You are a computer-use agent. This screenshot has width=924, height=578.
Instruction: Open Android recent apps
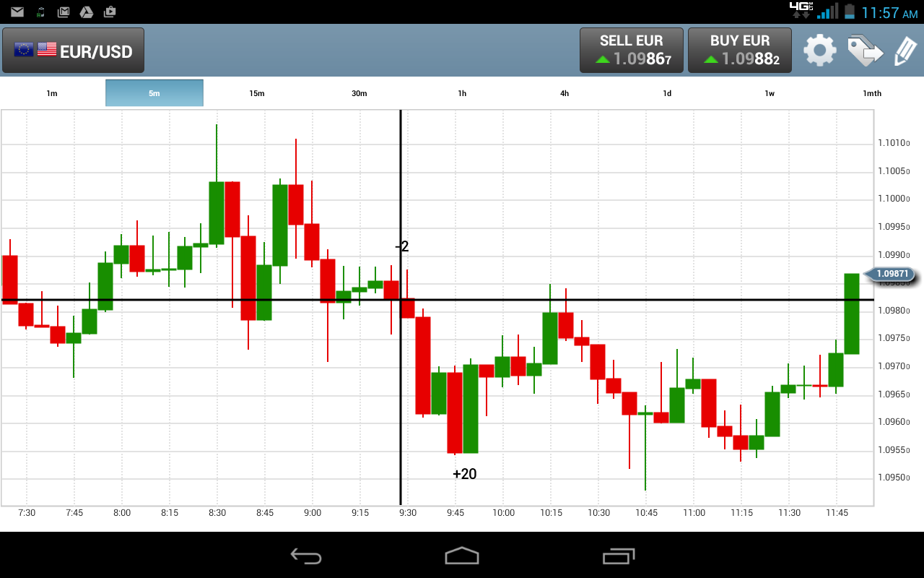tap(619, 556)
